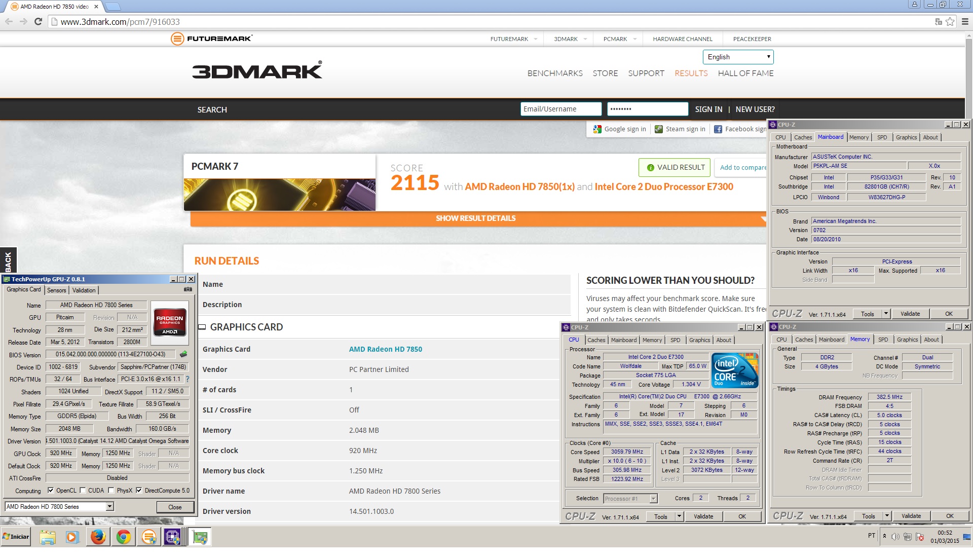The height and width of the screenshot is (560, 973).
Task: Open Caches tab in CPU-Z CPU window
Action: (x=596, y=340)
